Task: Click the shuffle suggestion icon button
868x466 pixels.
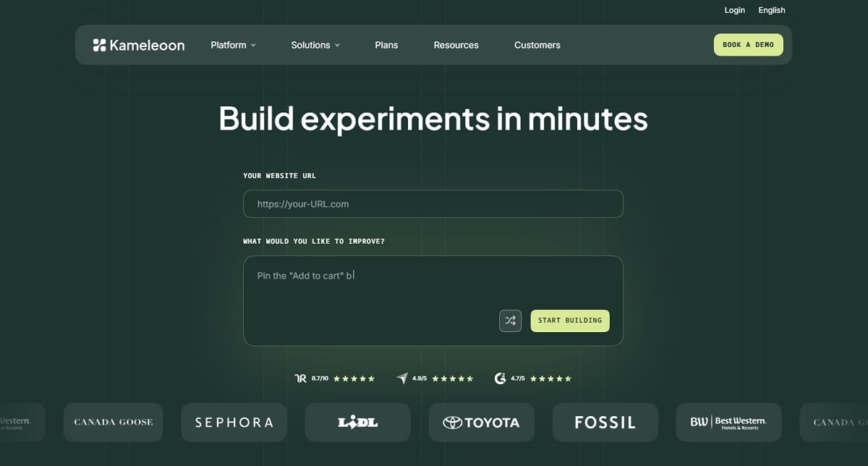Action: [510, 321]
